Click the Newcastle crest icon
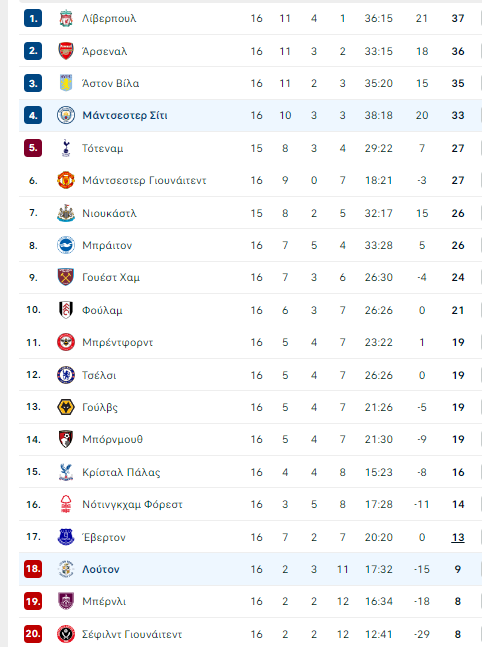Screen dimensions: 482x647 tap(66, 213)
